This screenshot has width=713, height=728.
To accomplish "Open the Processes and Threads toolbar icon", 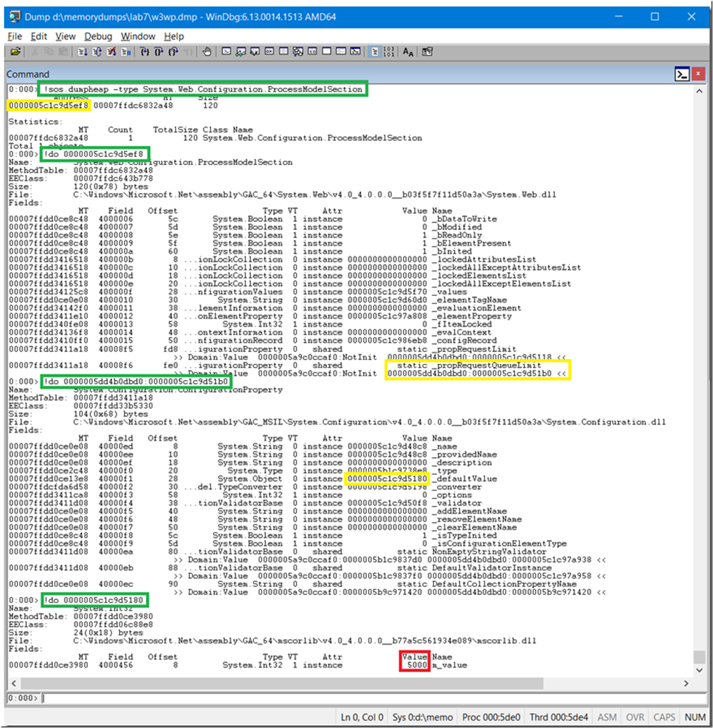I will pos(341,52).
